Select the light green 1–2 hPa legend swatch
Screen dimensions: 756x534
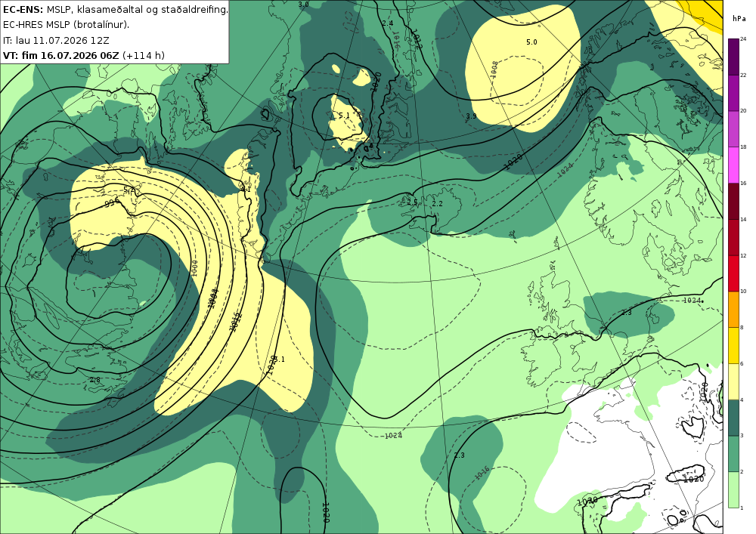tap(733, 489)
